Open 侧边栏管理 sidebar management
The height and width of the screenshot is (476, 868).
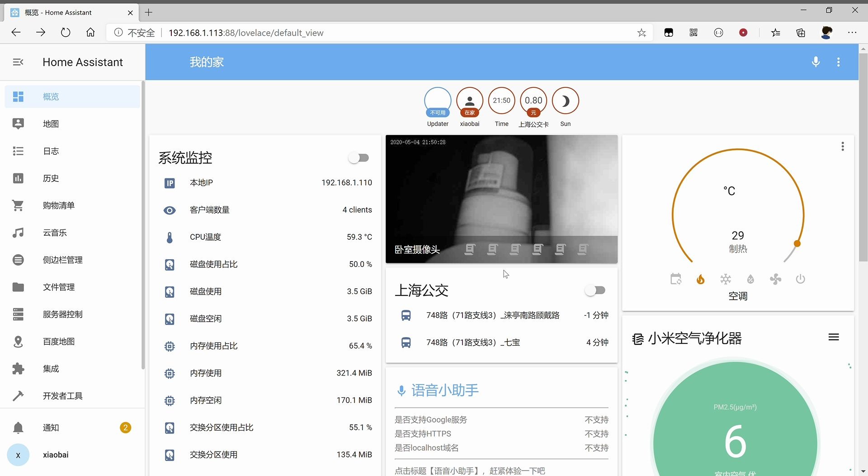(x=72, y=260)
